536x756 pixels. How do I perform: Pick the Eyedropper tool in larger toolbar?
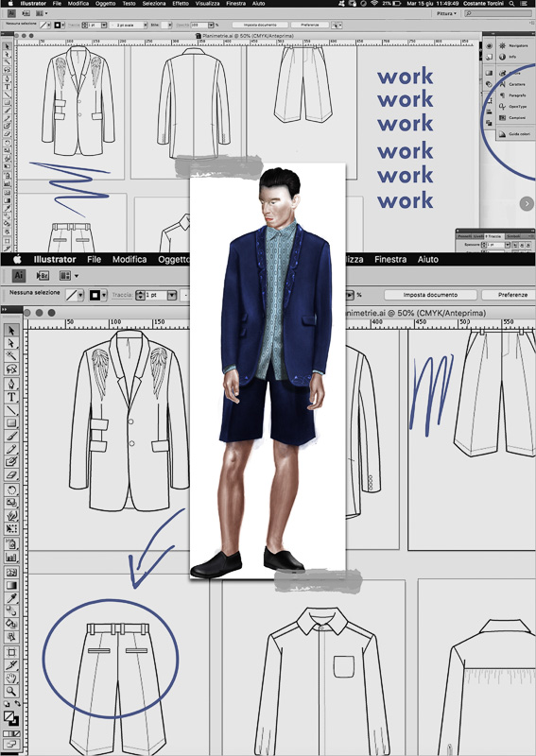(11, 599)
